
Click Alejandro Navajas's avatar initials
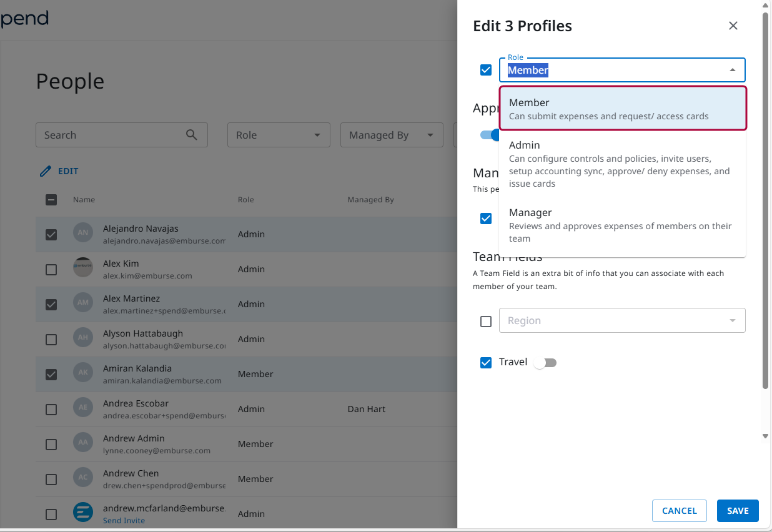click(x=83, y=233)
